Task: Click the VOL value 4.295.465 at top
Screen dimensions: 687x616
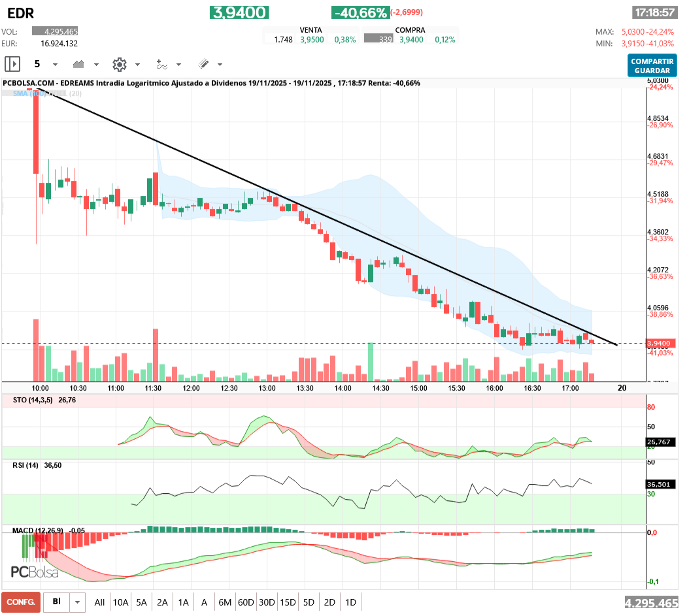Action: 55,31
